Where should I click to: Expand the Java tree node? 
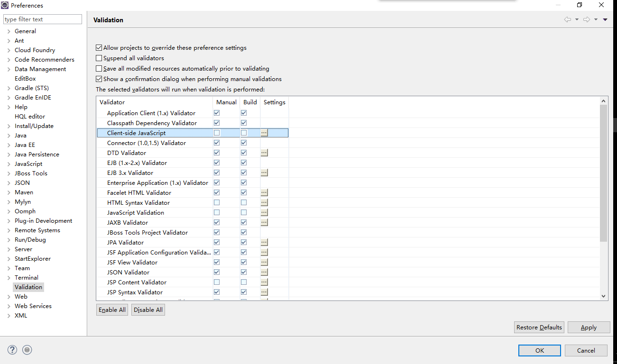point(9,136)
